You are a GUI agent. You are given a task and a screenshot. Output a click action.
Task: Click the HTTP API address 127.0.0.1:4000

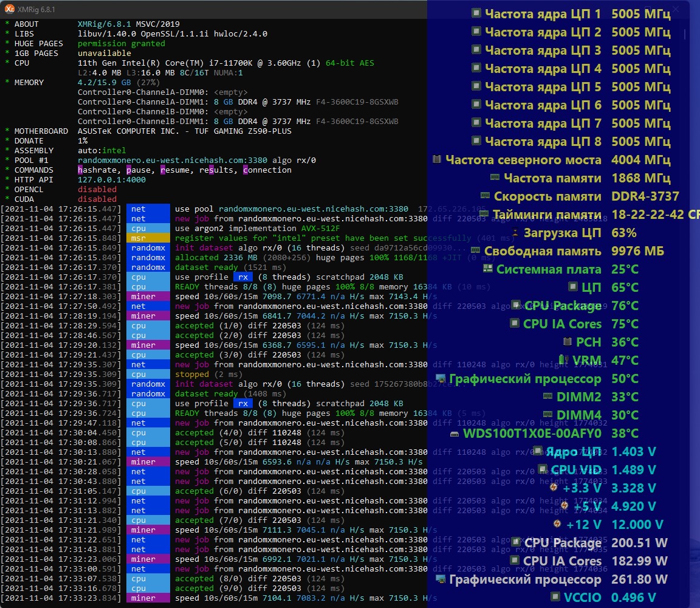pos(112,179)
